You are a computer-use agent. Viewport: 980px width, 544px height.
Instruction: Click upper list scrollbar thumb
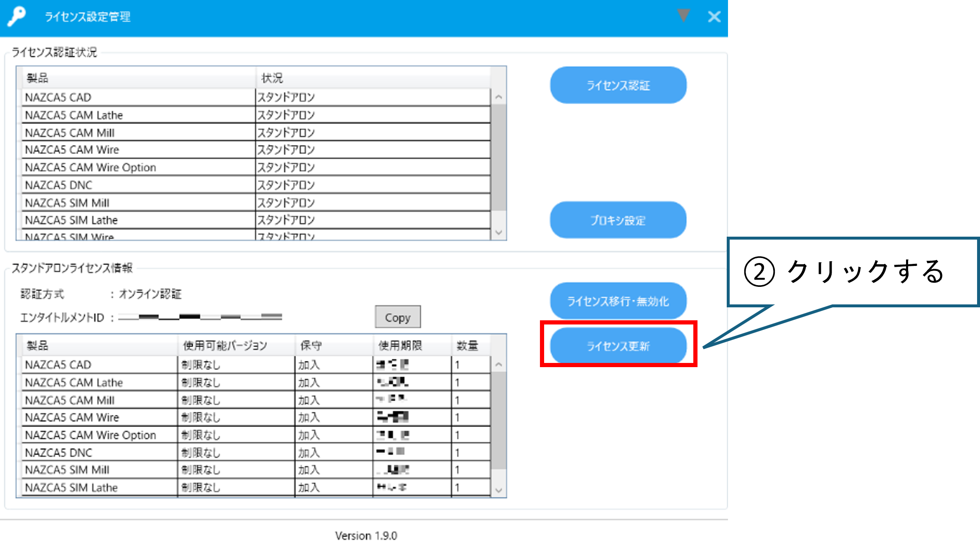tap(498, 157)
